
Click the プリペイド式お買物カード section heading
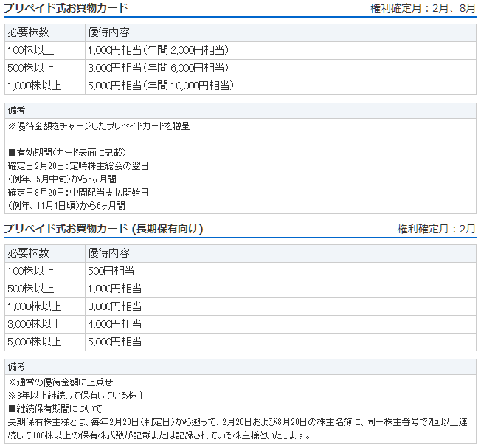click(66, 7)
